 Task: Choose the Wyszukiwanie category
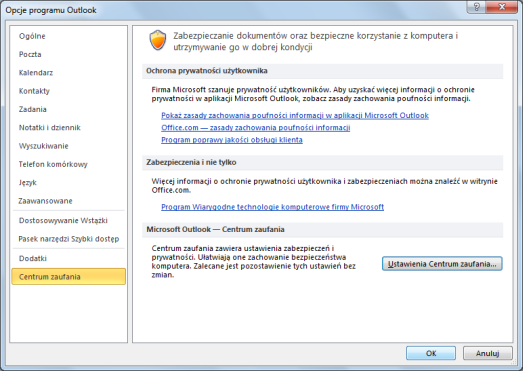(43, 146)
